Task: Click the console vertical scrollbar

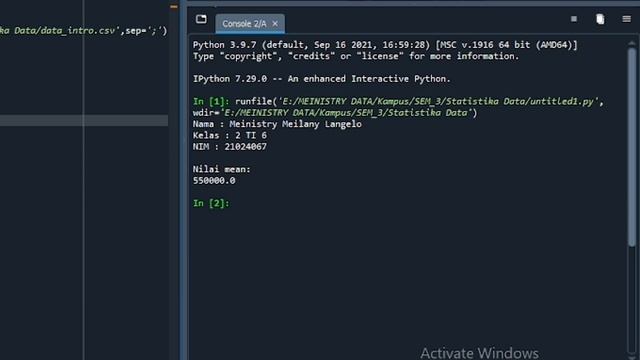Action: click(x=632, y=148)
